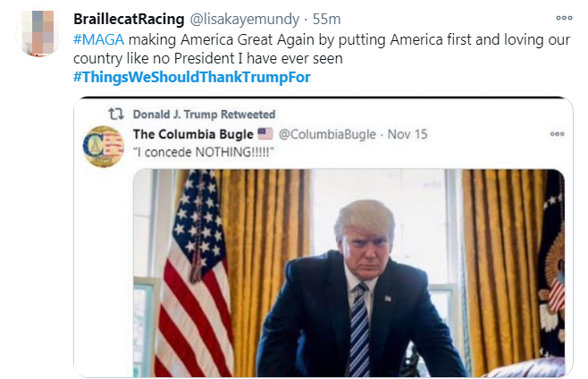Click the @ColumbiaBugle handle
The height and width of the screenshot is (379, 588).
[x=326, y=134]
